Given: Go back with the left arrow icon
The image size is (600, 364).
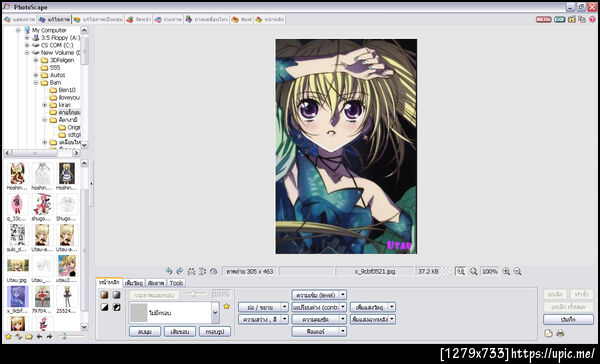Looking at the screenshot, I should (x=39, y=337).
